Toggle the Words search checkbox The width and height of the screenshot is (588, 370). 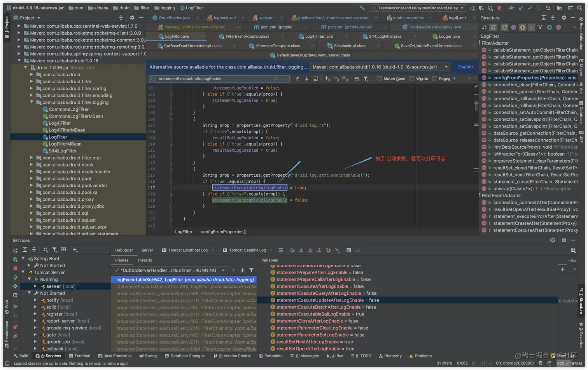[x=412, y=79]
